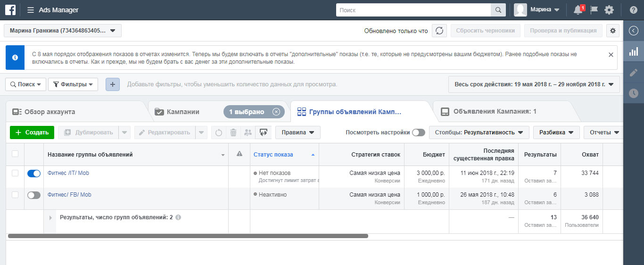This screenshot has width=644, height=265.
Task: Click Проверка и публикация button
Action: 563,31
